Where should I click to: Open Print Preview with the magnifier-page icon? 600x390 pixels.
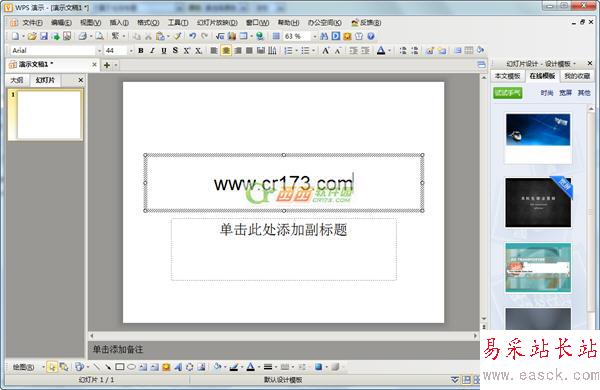click(x=99, y=36)
